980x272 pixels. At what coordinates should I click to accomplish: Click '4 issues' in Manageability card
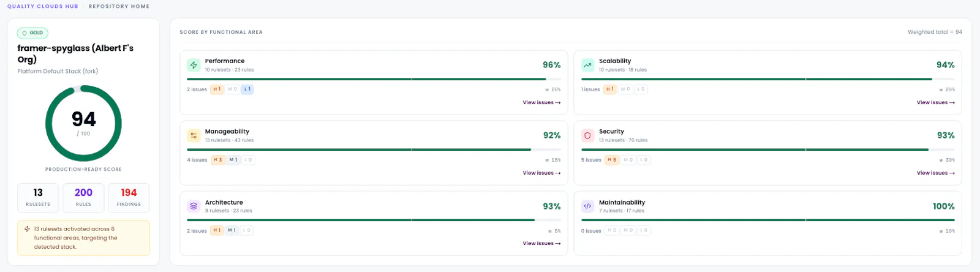click(x=197, y=160)
